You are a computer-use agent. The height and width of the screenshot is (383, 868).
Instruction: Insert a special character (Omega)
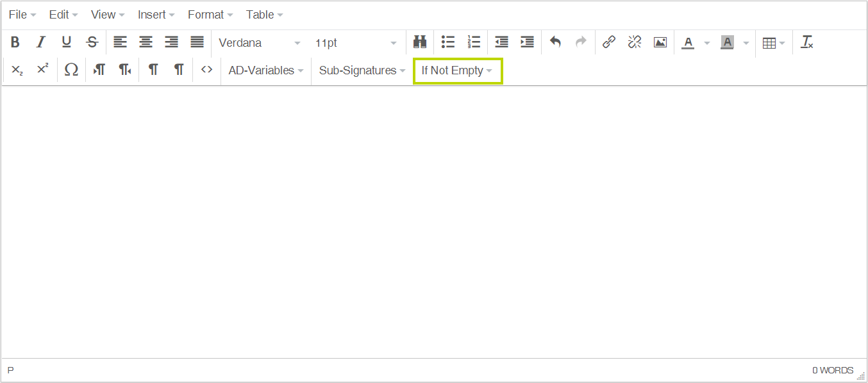71,70
